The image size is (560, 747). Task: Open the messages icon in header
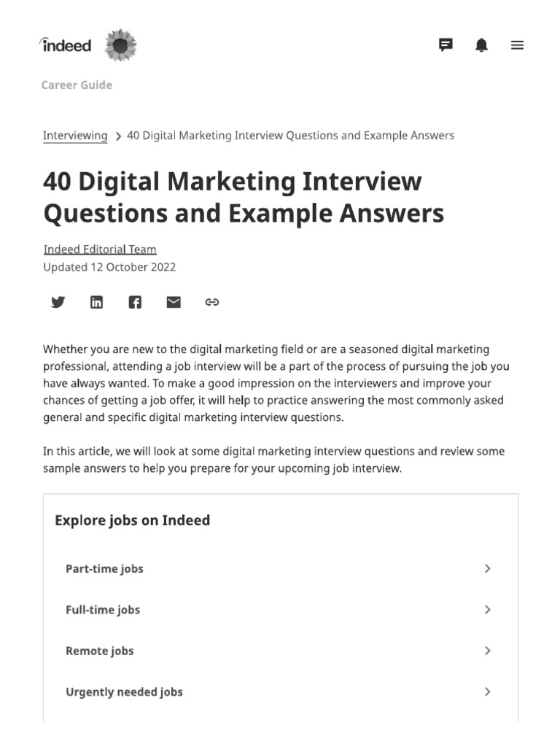446,45
